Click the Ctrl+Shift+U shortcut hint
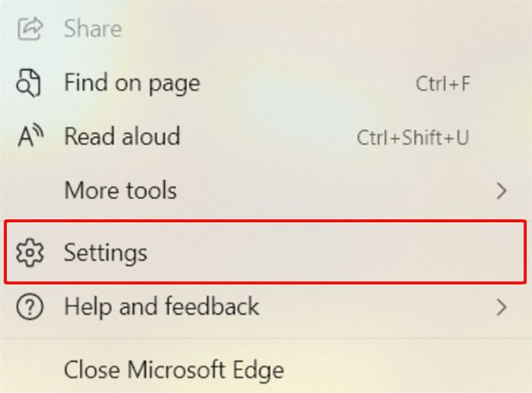 [413, 138]
